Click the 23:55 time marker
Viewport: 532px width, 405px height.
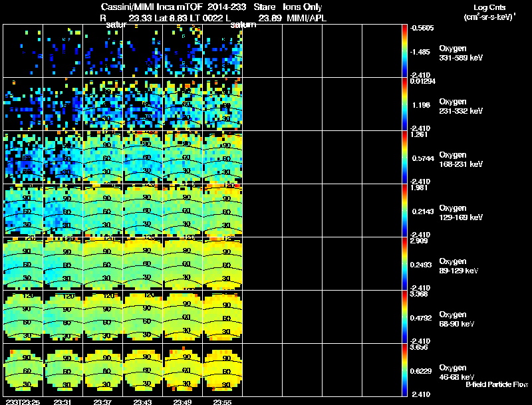(x=222, y=402)
